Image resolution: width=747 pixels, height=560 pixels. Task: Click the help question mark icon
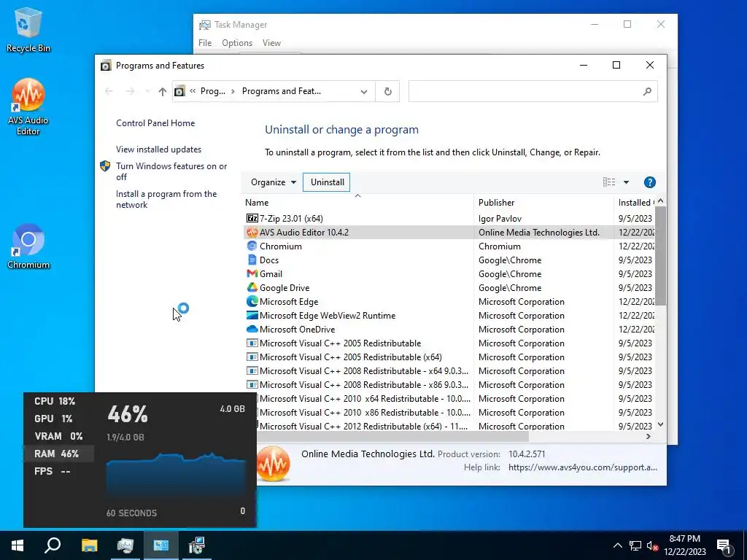[650, 182]
